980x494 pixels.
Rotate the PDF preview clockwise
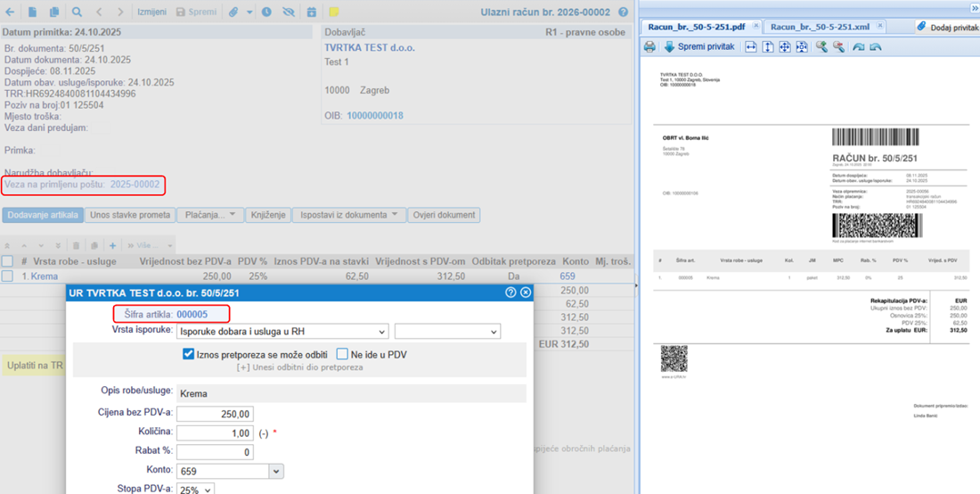(x=859, y=47)
